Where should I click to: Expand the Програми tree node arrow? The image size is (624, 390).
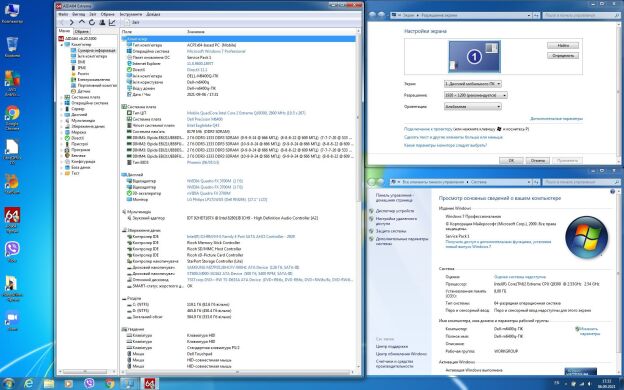(62, 150)
